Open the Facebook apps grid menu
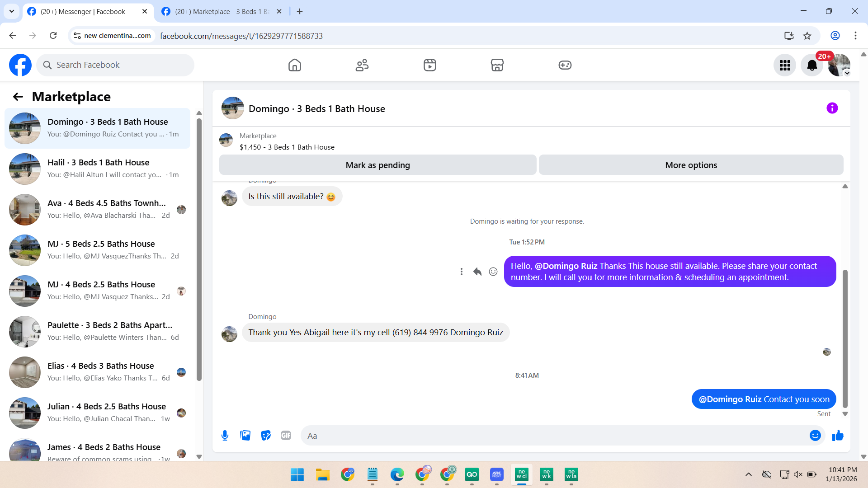868x488 pixels. [x=785, y=66]
